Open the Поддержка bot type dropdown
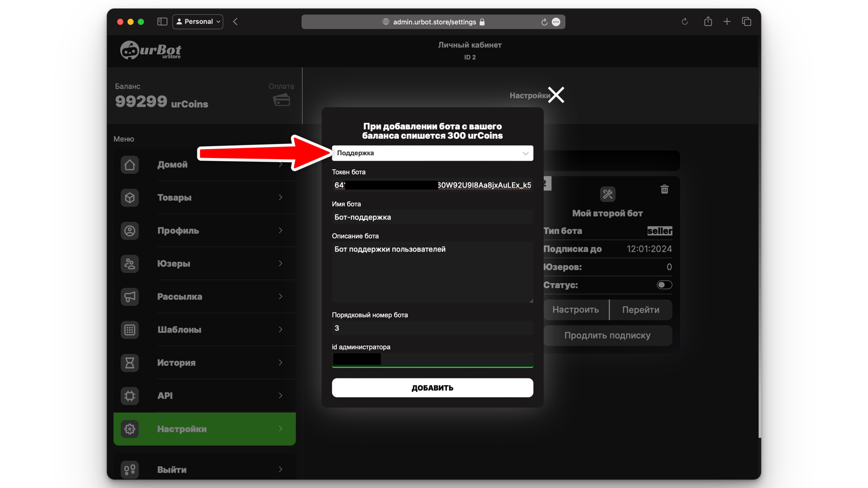The image size is (868, 488). (432, 153)
